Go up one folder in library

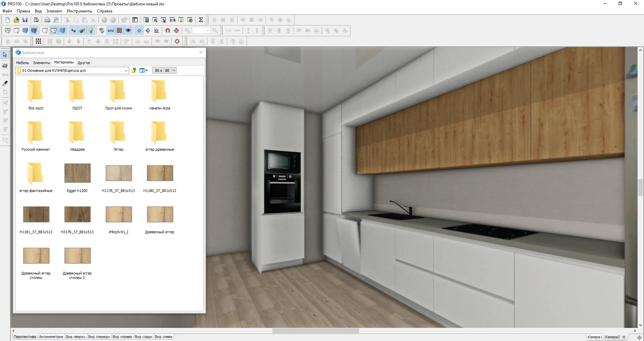134,70
